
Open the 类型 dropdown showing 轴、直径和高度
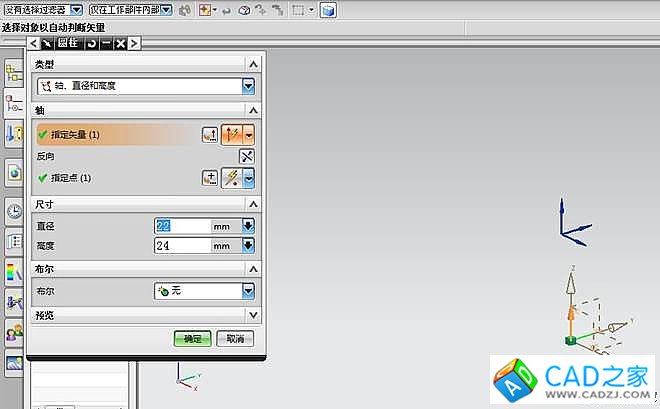141,86
